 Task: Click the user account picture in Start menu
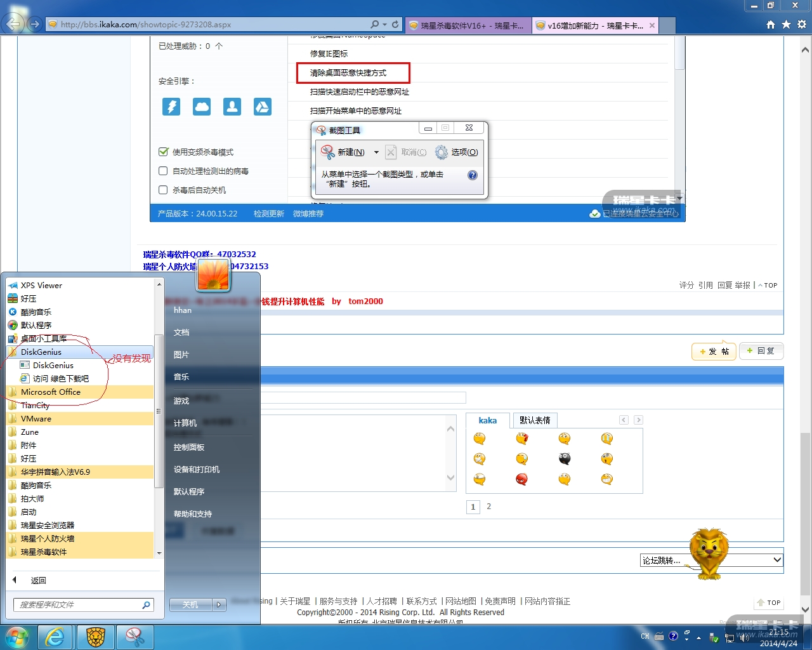coord(213,275)
